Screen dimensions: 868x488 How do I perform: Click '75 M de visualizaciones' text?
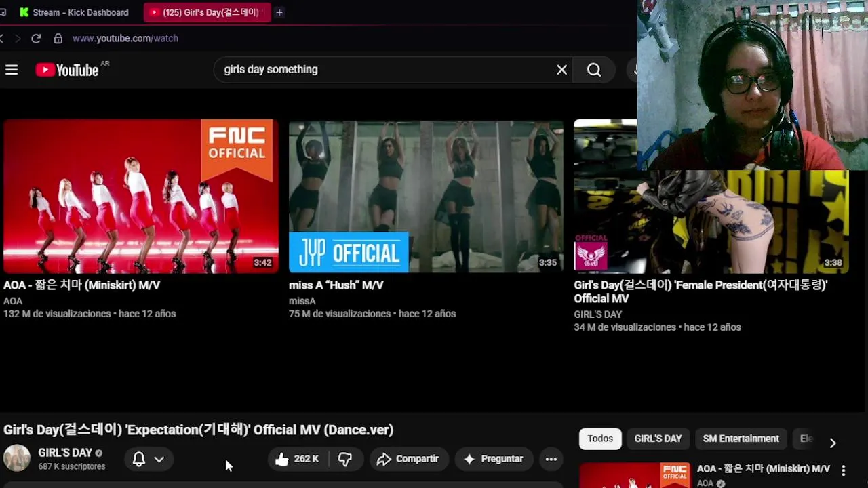(340, 314)
